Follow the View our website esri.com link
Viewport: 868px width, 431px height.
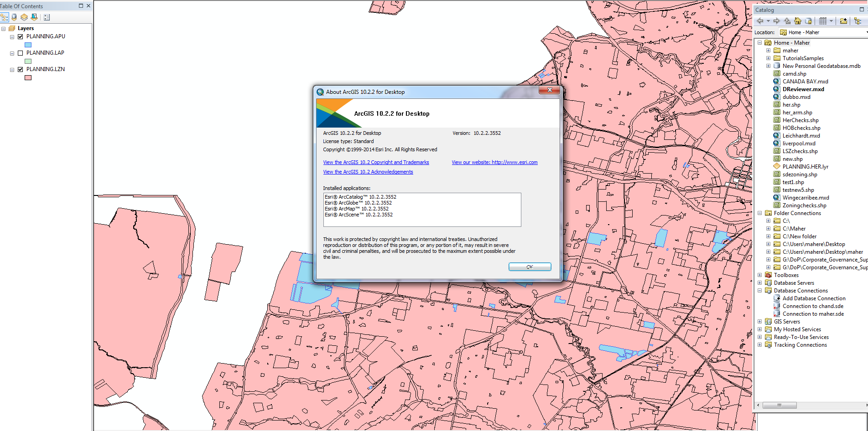494,162
